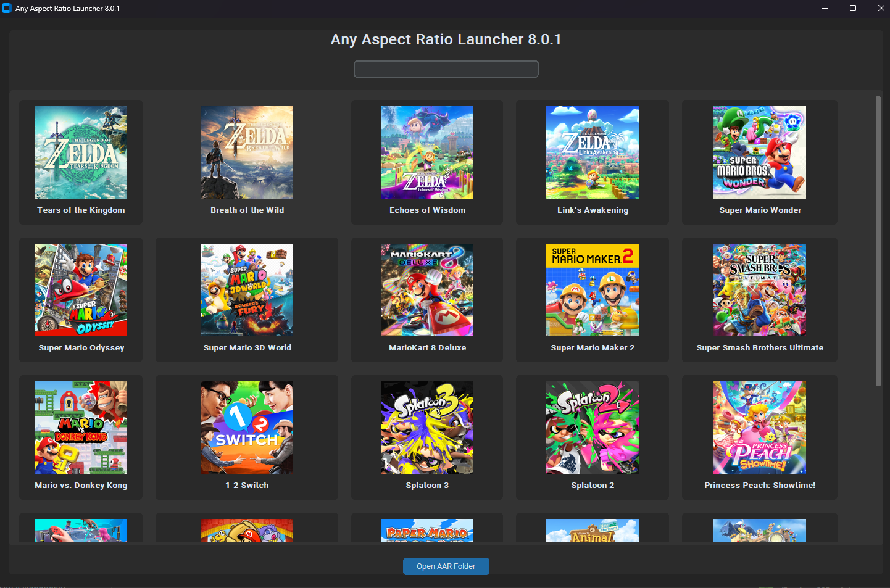890x588 pixels.
Task: Click the "Super Mario Maker 2" label
Action: click(593, 348)
